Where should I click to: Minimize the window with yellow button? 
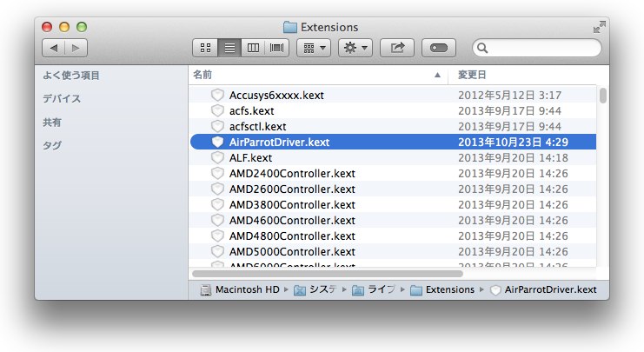(64, 27)
